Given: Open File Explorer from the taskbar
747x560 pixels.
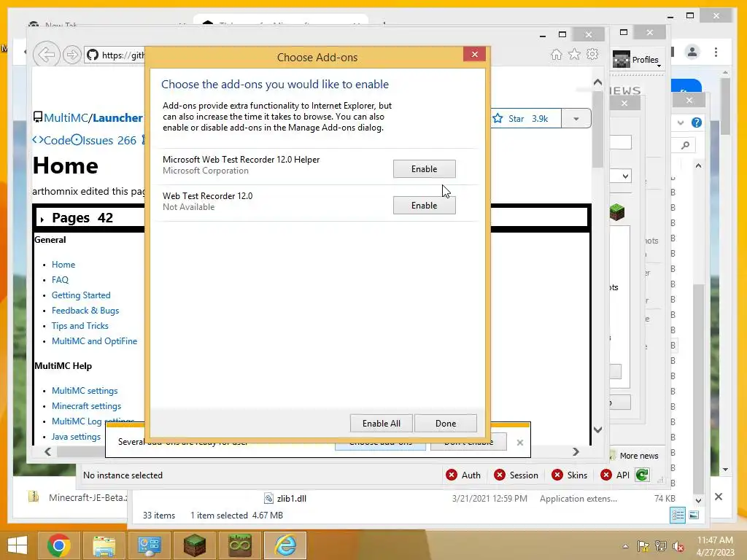Looking at the screenshot, I should 104,545.
